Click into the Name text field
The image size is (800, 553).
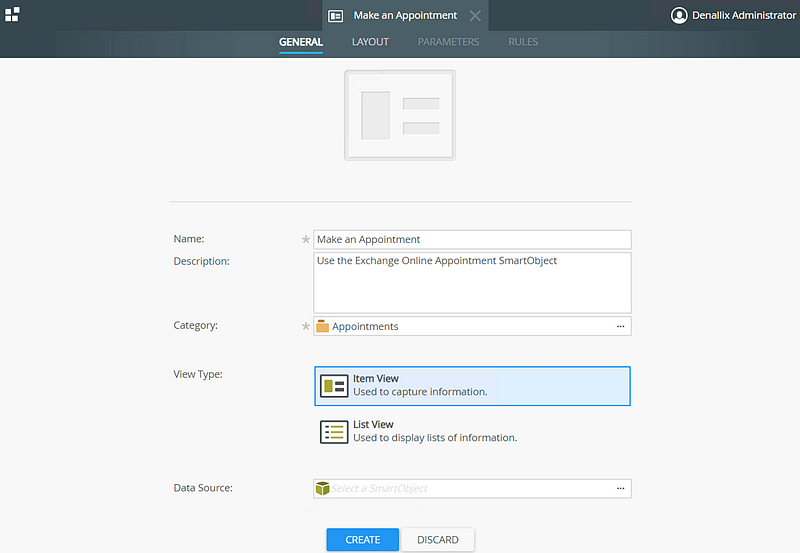pos(472,240)
